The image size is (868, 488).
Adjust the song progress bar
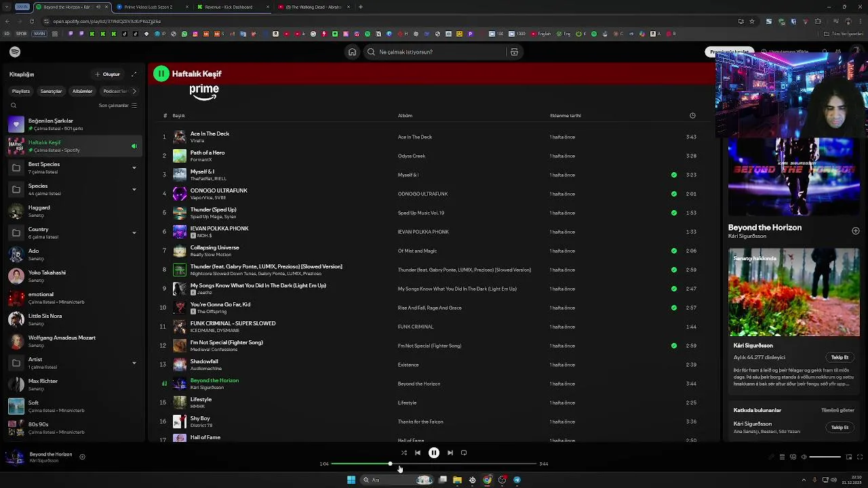click(434, 464)
